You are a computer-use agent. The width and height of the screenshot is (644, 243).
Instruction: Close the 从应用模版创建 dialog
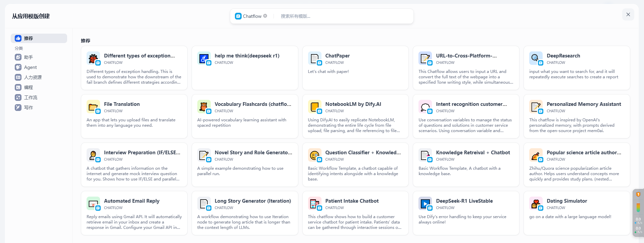[628, 14]
